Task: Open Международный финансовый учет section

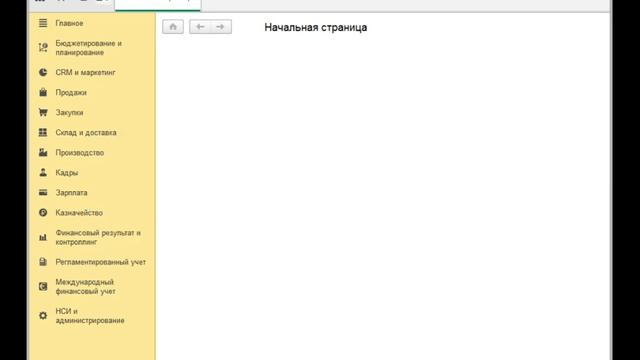Action: pos(85,287)
